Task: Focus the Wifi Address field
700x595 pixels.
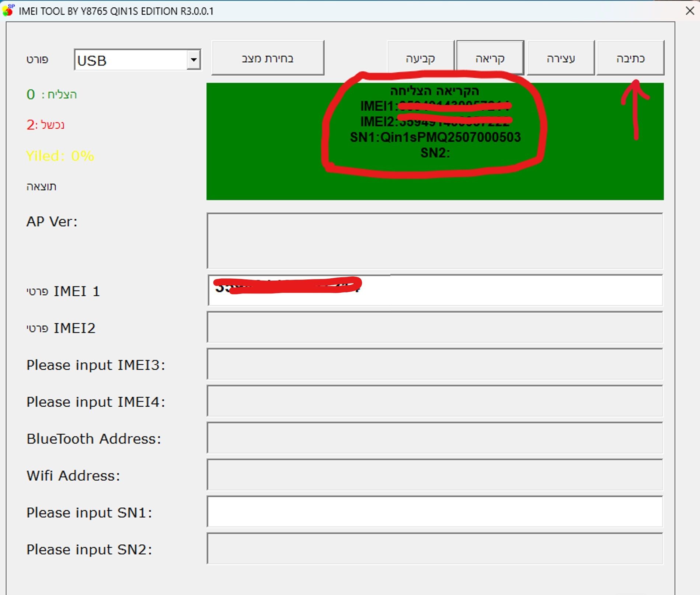Action: [435, 474]
